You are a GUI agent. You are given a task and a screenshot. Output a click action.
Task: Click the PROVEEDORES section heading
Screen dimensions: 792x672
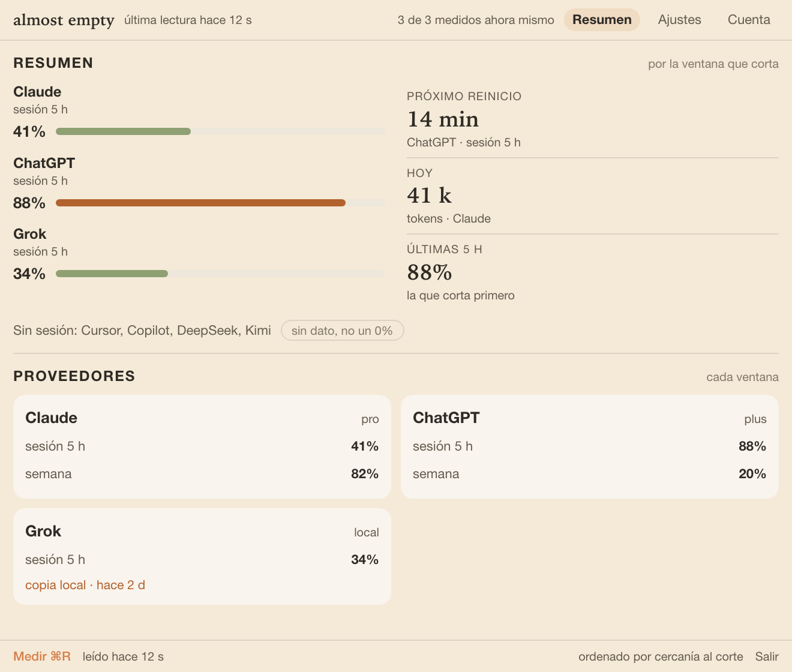pos(74,376)
